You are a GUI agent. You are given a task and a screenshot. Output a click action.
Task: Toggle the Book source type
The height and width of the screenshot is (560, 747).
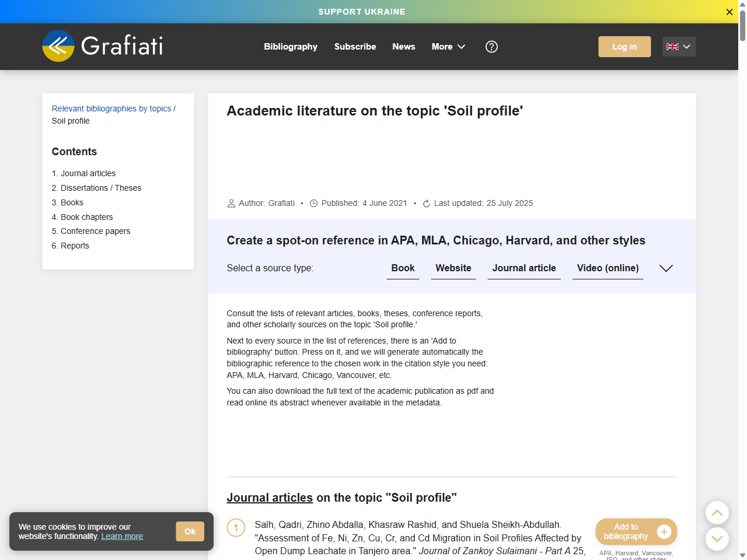[x=403, y=268]
